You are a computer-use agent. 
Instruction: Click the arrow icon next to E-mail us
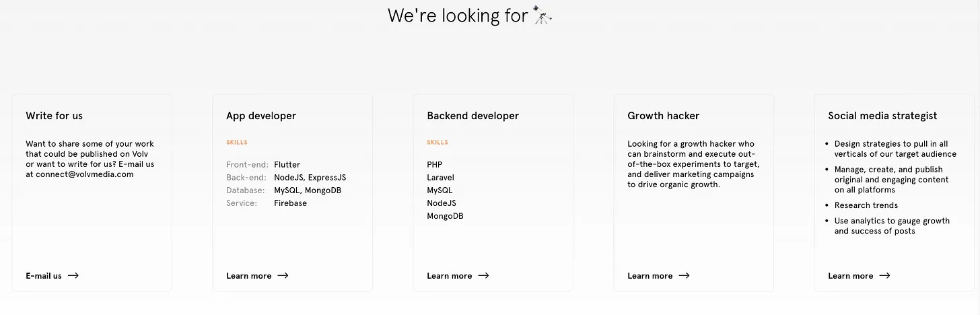point(73,276)
